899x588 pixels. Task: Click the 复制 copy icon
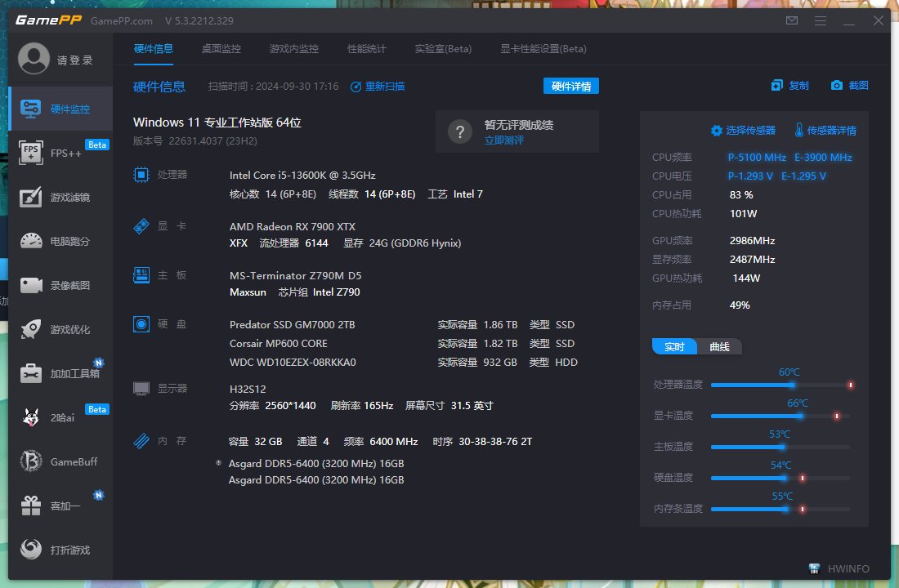tap(777, 86)
